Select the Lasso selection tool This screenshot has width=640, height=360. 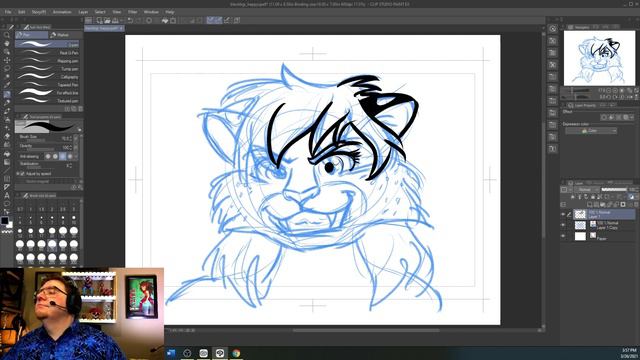[7, 69]
